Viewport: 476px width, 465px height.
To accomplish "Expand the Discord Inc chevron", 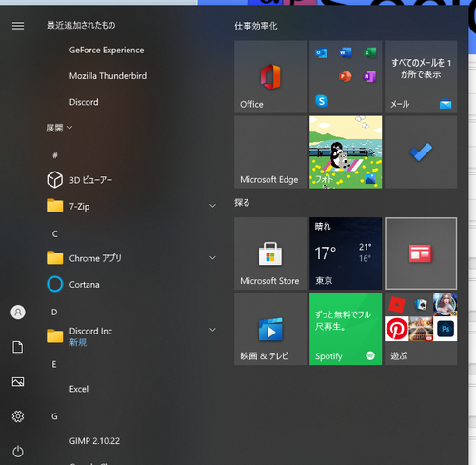I will tap(212, 330).
